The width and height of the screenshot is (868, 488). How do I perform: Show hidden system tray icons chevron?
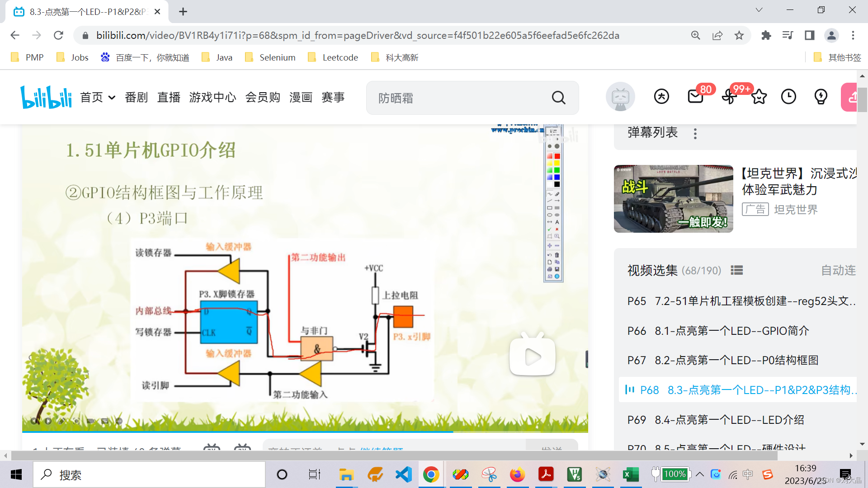[x=699, y=474]
